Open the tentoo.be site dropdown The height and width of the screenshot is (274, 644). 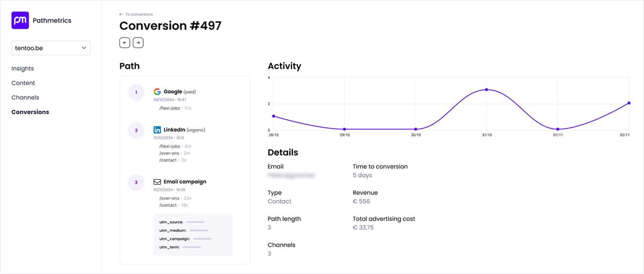(51, 48)
